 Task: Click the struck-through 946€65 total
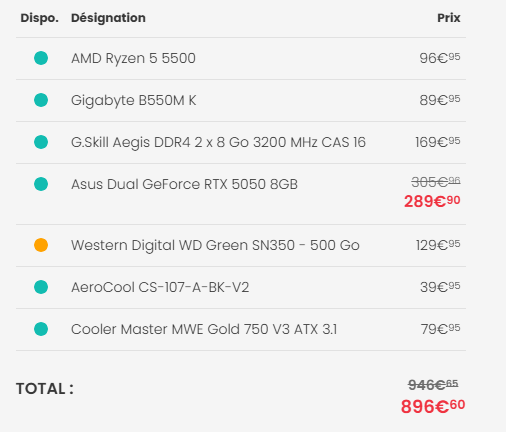(433, 385)
